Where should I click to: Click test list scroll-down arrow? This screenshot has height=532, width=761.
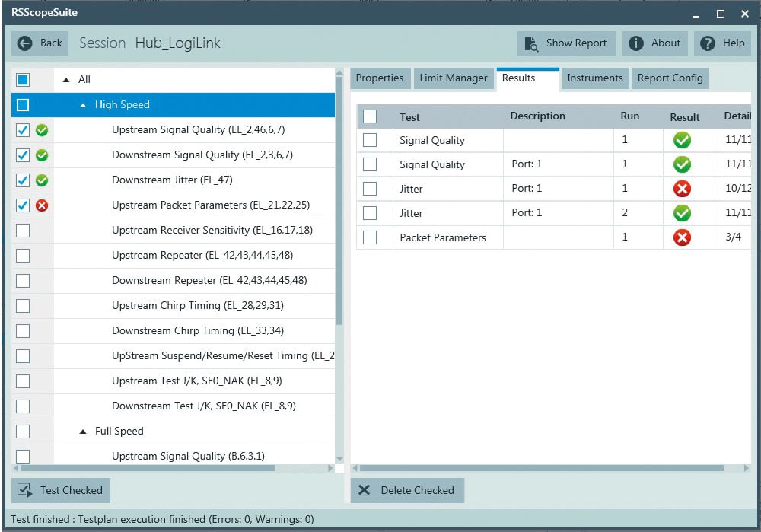pyautogui.click(x=339, y=459)
